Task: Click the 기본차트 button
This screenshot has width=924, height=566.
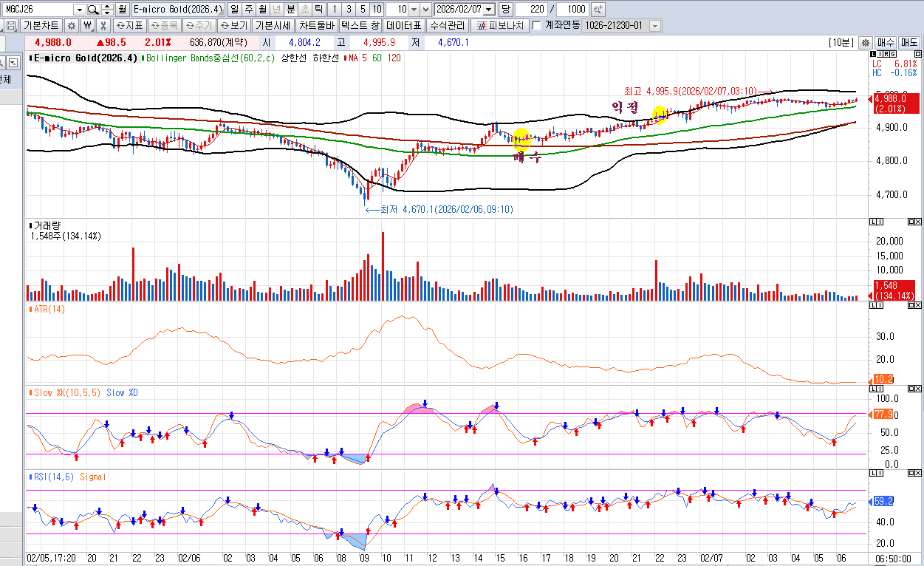Action: 42,25
